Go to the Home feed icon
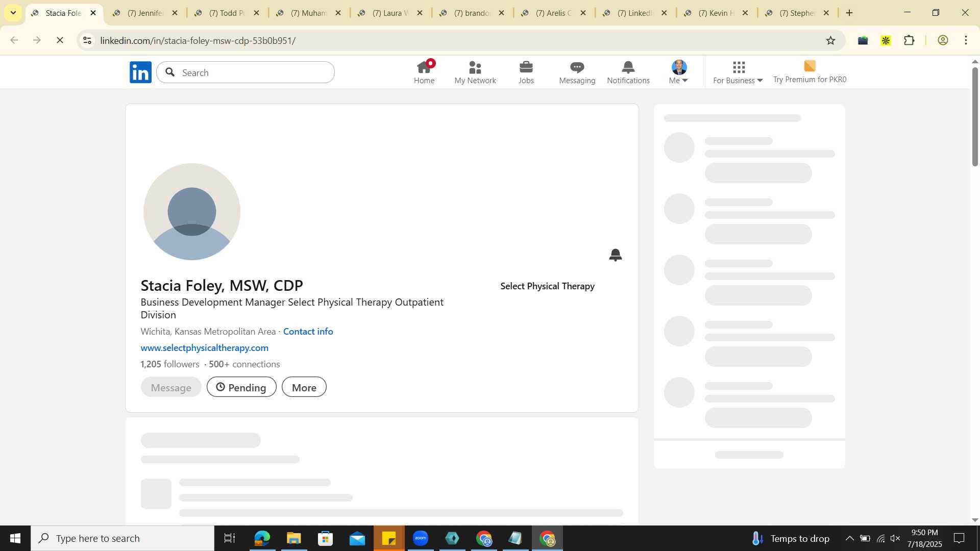The width and height of the screenshot is (980, 551). tap(424, 72)
